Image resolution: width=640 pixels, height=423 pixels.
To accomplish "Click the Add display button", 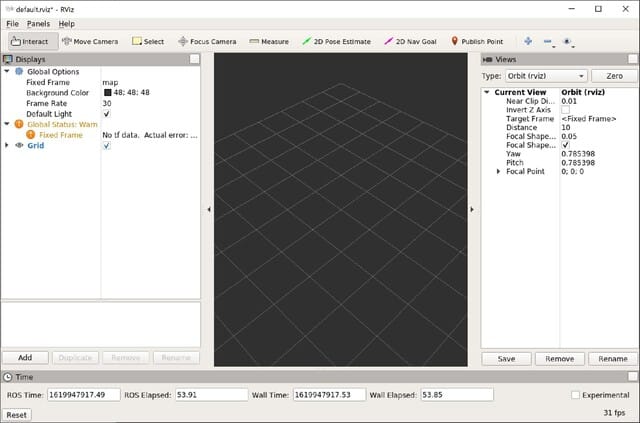I will 25,357.
